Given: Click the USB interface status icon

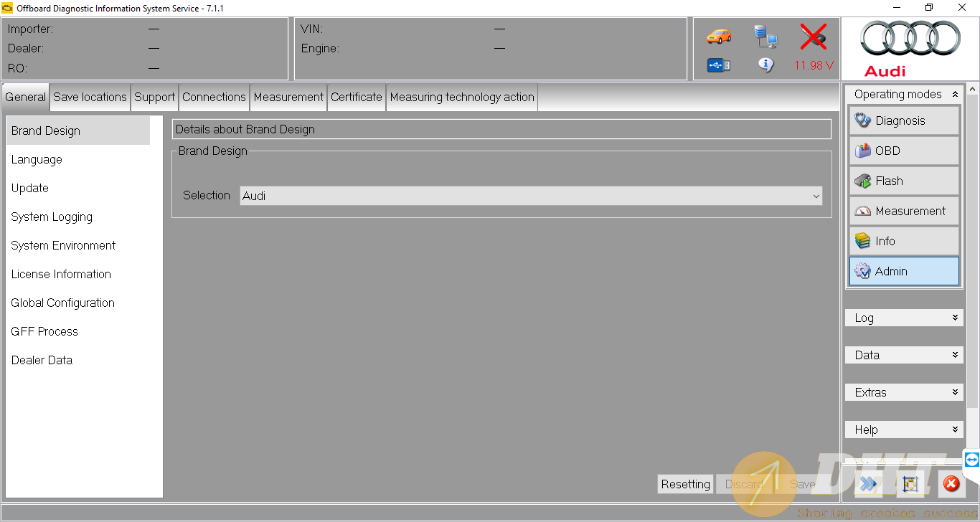Looking at the screenshot, I should point(718,65).
